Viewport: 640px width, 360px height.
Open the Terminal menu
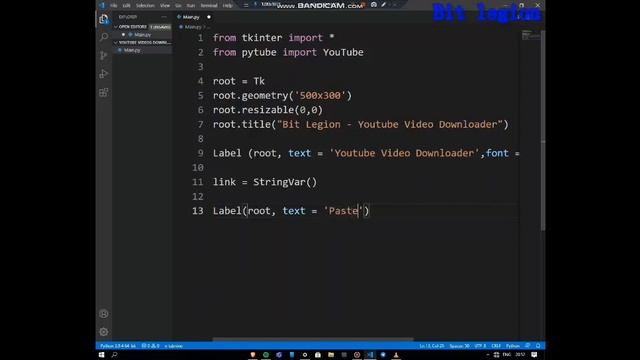click(209, 6)
